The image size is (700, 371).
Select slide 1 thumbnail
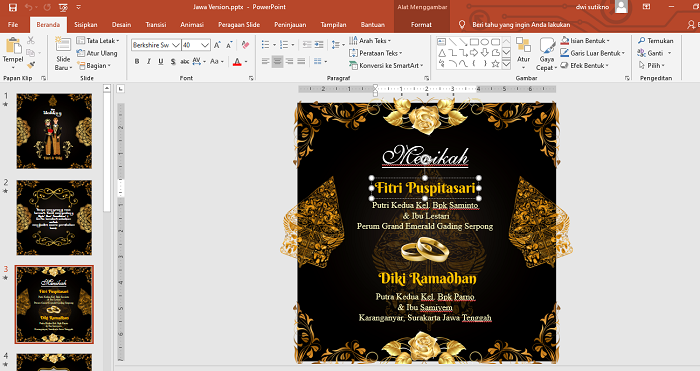coord(54,131)
